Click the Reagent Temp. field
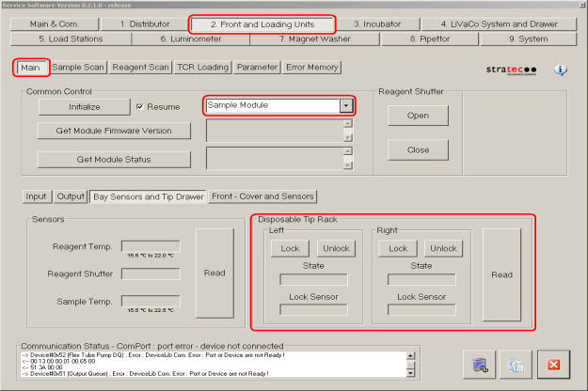The height and width of the screenshot is (391, 588). pos(150,246)
